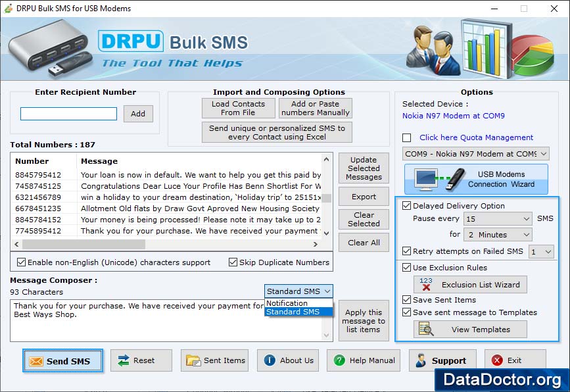Click the View Templates magnifier icon
The height and width of the screenshot is (392, 570).
pyautogui.click(x=426, y=329)
